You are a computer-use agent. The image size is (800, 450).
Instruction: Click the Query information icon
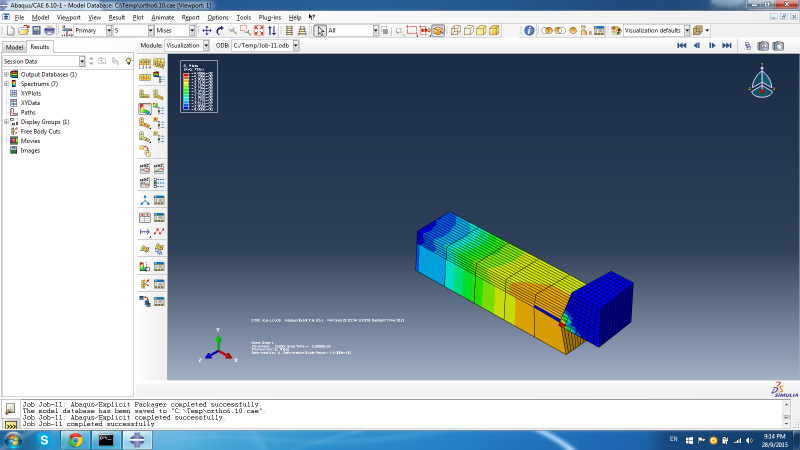tap(529, 31)
